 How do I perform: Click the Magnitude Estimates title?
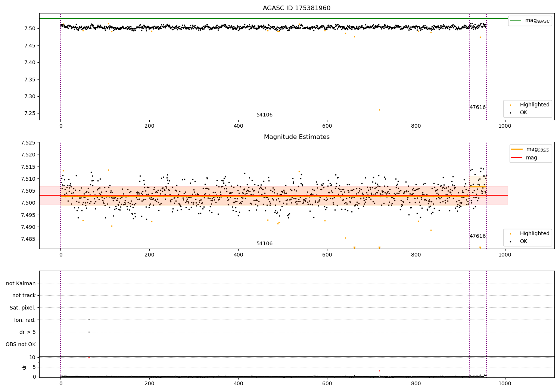[296, 137]
